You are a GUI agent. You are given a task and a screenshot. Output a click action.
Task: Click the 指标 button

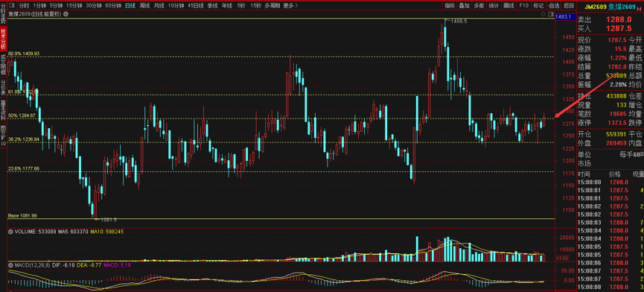point(450,6)
